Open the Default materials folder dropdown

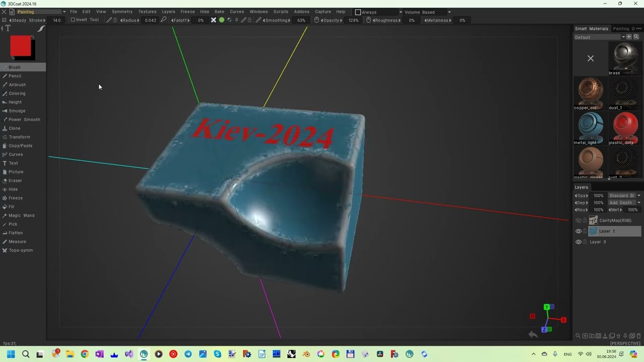pyautogui.click(x=600, y=37)
